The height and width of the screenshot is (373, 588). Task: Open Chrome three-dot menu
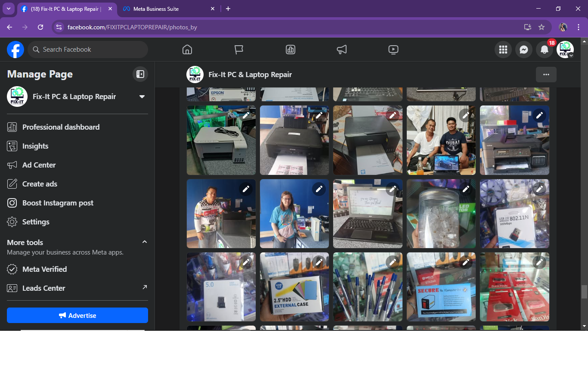579,27
